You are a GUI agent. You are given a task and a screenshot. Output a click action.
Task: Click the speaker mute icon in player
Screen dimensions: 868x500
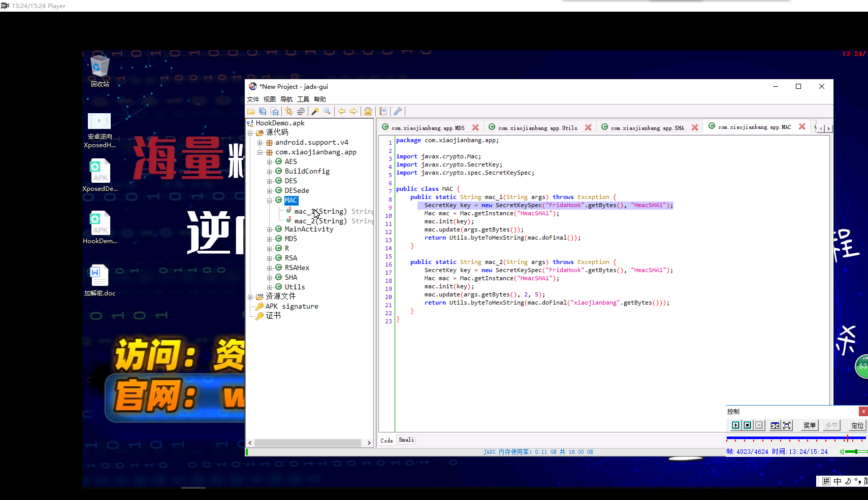coord(842,452)
